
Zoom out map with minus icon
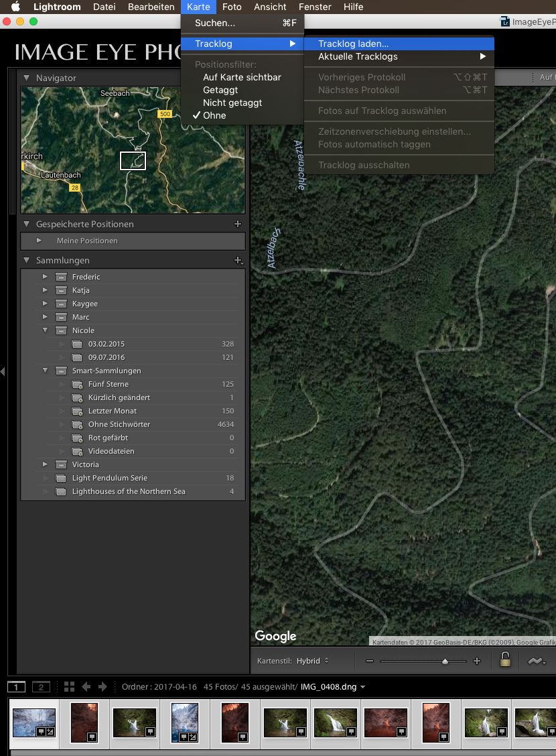pos(370,661)
